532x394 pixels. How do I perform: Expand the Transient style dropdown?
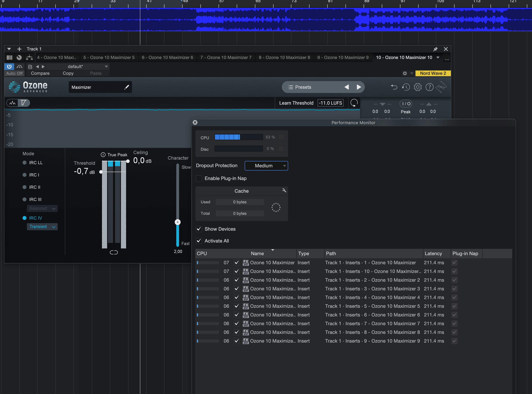click(x=42, y=227)
